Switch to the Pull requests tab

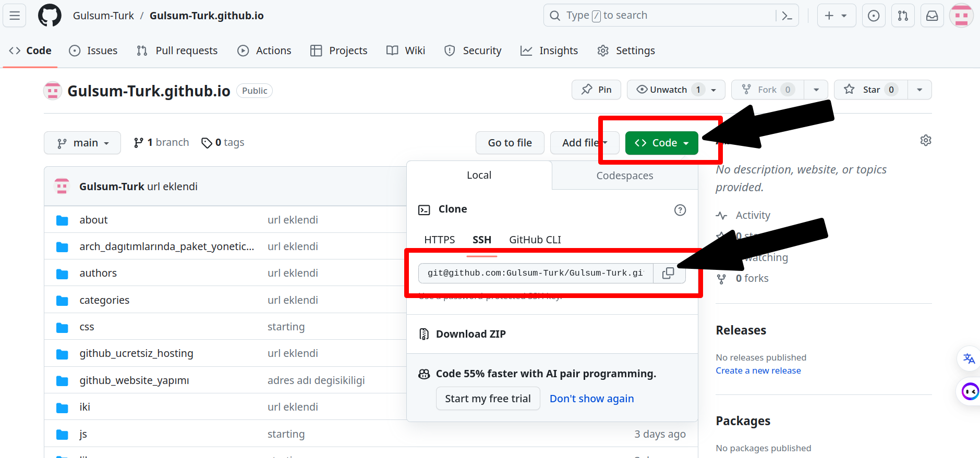click(177, 51)
